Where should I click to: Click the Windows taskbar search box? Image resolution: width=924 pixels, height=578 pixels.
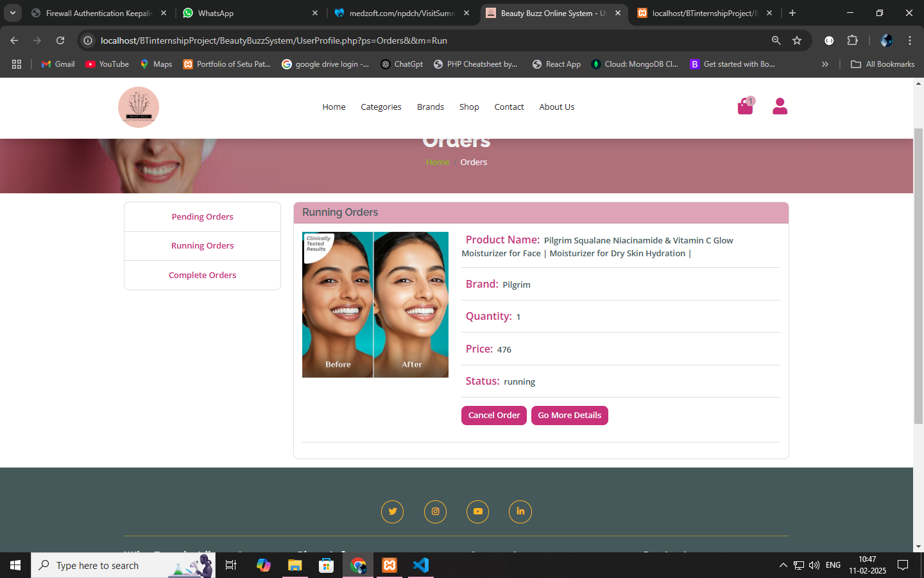tap(123, 565)
